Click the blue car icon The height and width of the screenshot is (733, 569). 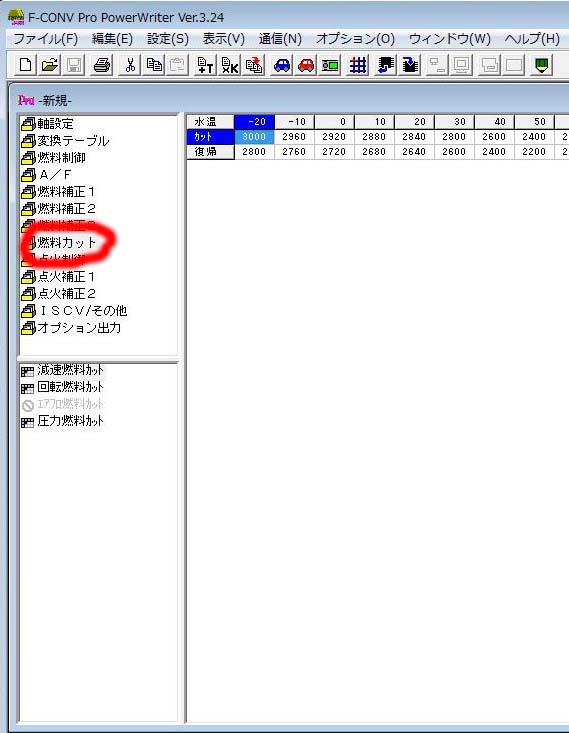[282, 65]
